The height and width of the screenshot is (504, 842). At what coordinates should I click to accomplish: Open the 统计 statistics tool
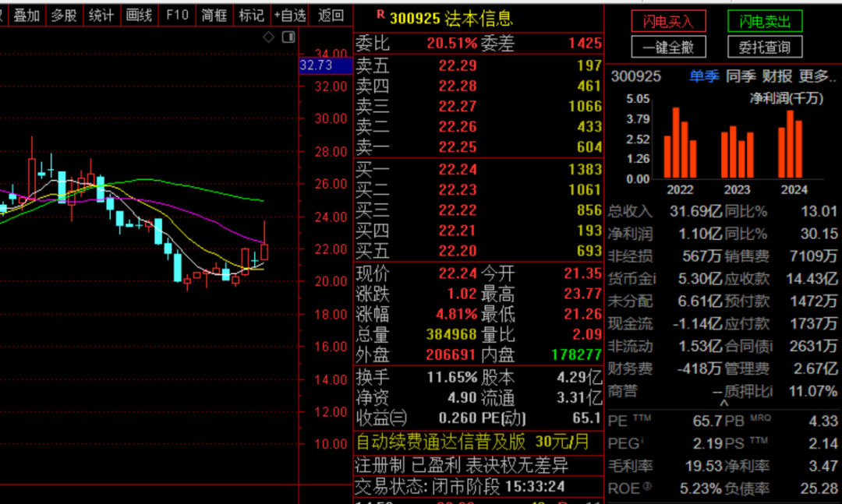point(101,16)
